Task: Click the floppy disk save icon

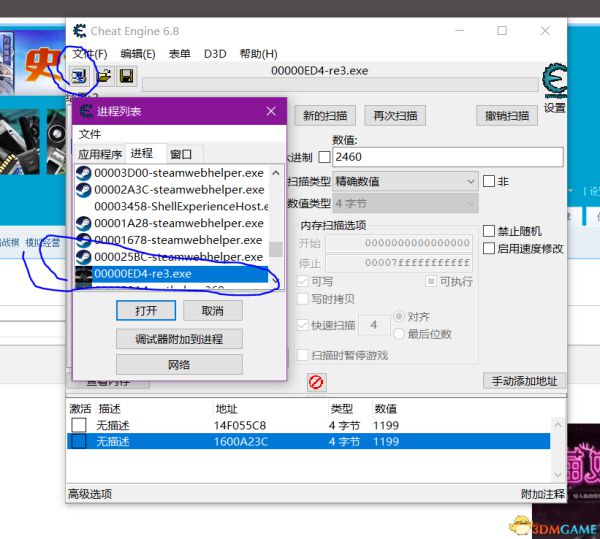Action: coord(127,75)
